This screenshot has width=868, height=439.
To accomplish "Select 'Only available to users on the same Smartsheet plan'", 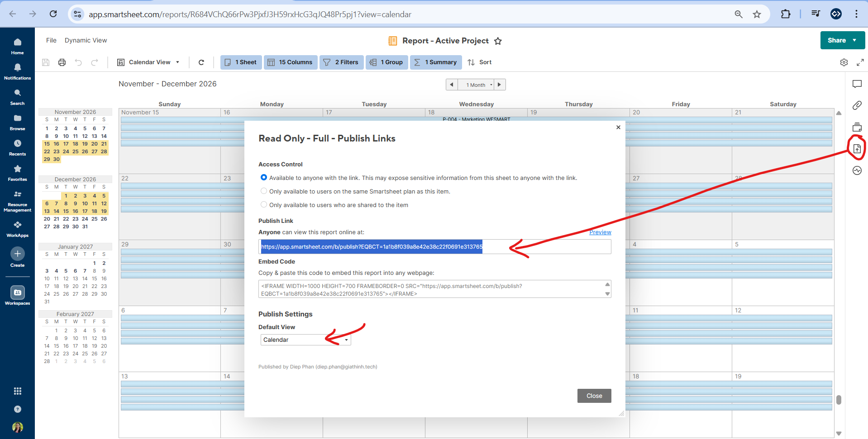I will (x=264, y=191).
